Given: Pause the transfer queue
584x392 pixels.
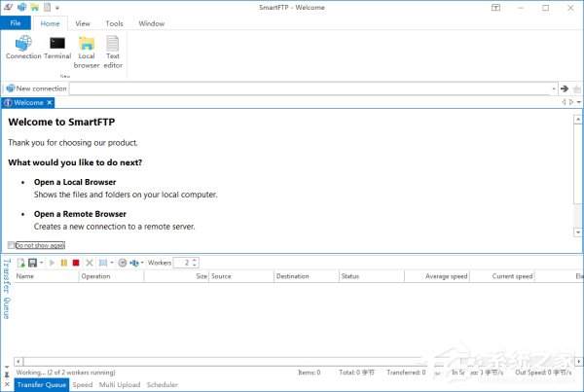Looking at the screenshot, I should tap(64, 263).
